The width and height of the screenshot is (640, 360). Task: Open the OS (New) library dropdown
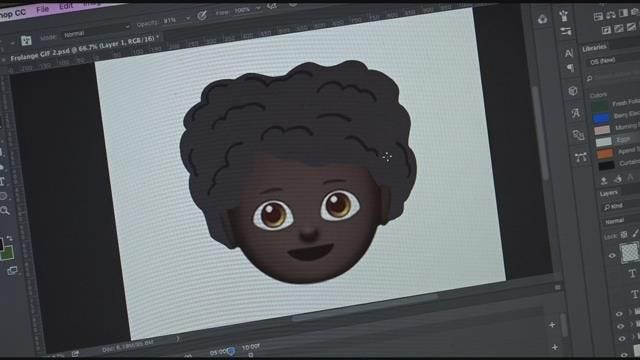point(613,60)
